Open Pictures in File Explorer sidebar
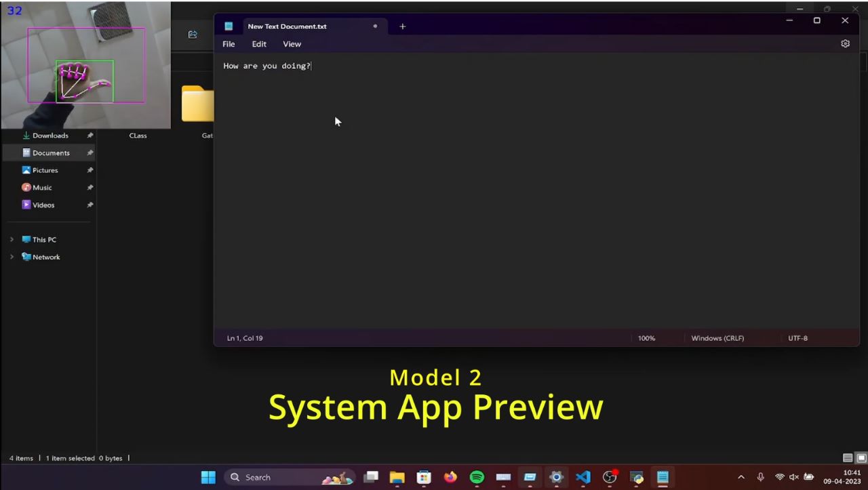This screenshot has width=868, height=490. (44, 170)
